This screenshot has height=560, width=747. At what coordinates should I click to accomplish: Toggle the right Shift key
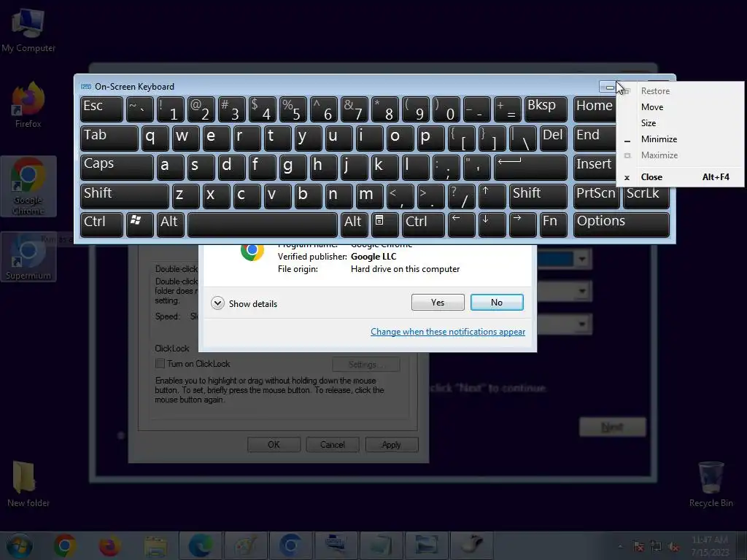pyautogui.click(x=538, y=196)
